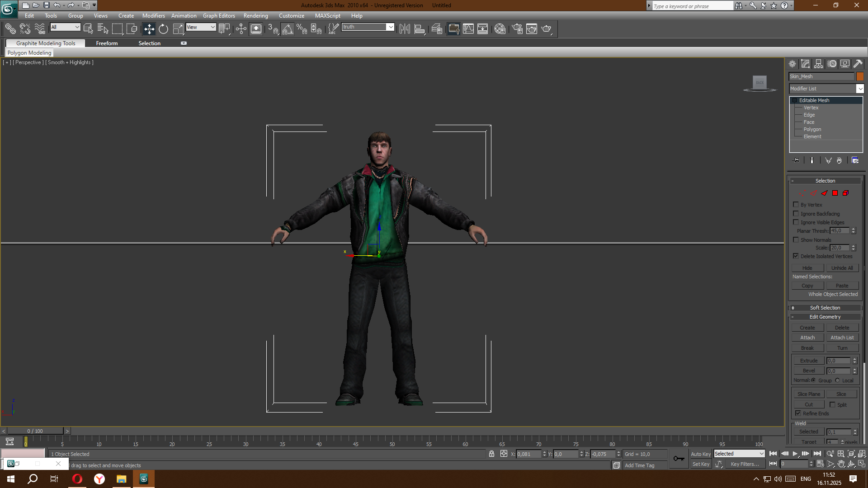Screen dimensions: 868x488
Task: Click the render teapot icon
Action: point(546,29)
